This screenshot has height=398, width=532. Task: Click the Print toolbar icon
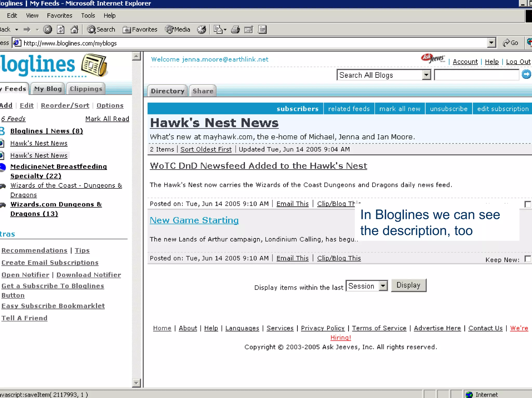(236, 30)
